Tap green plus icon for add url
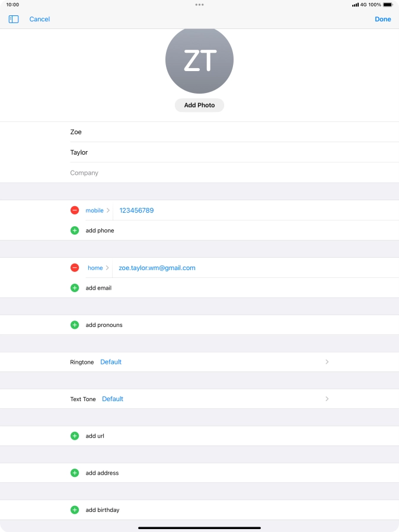Viewport: 399px width, 532px height. [75, 436]
